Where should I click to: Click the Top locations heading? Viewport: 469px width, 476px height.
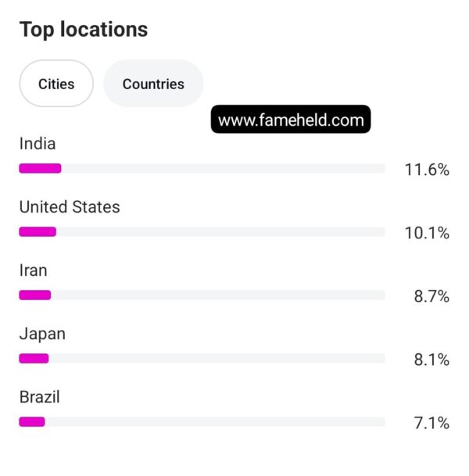(84, 30)
